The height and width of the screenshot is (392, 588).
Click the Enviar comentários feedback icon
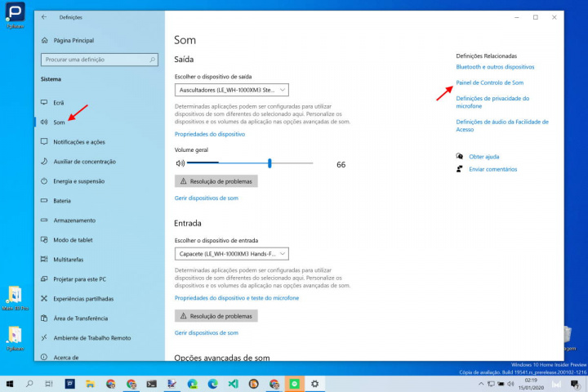(461, 169)
